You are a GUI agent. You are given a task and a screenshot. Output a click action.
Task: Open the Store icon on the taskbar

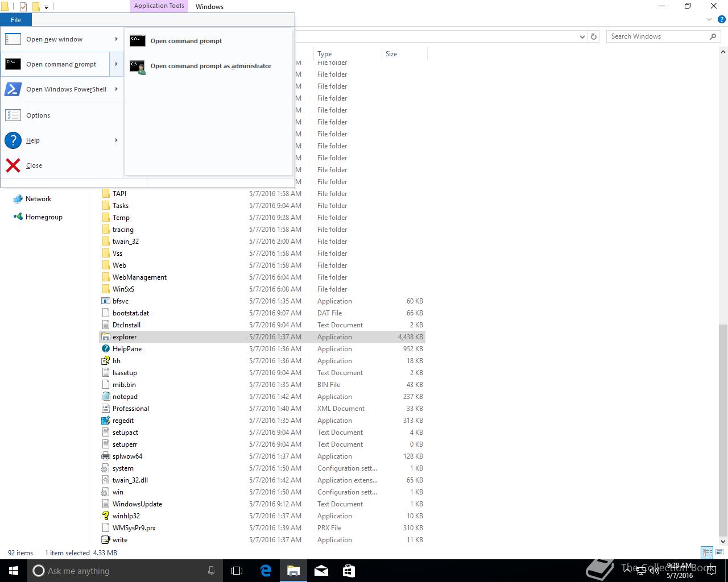[349, 571]
